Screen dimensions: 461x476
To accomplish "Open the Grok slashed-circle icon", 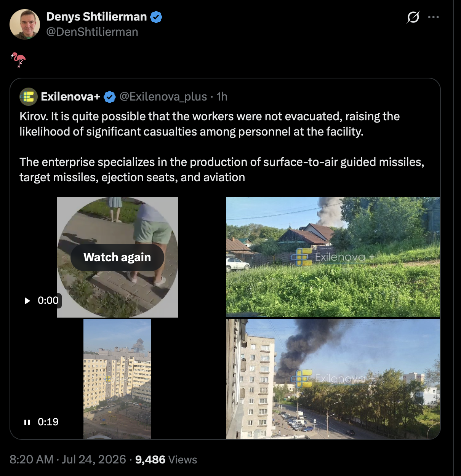I will pos(413,17).
